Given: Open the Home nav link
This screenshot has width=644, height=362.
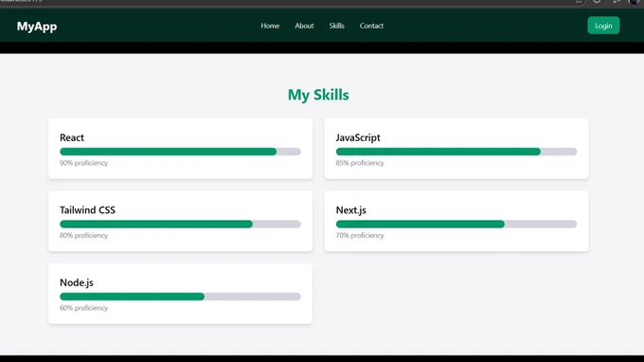Looking at the screenshot, I should tap(270, 26).
